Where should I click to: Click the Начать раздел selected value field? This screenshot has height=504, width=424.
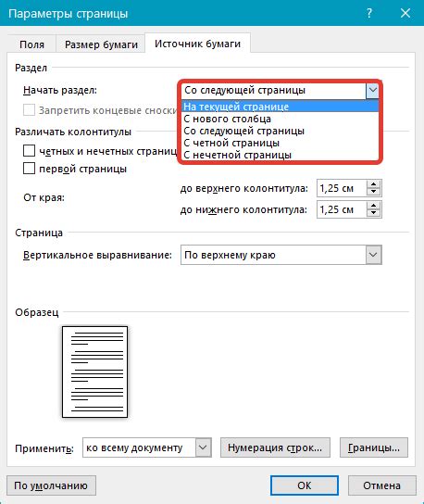click(274, 90)
